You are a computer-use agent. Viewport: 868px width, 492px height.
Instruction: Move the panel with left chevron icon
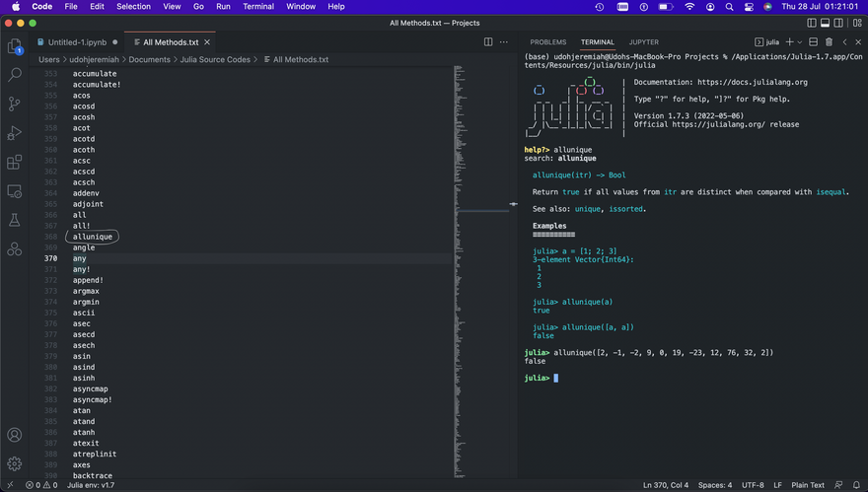(844, 42)
